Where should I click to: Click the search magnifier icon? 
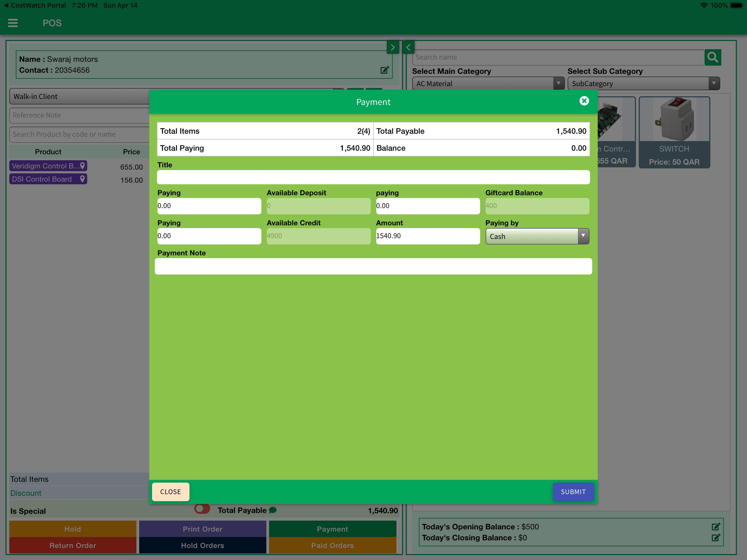(713, 57)
